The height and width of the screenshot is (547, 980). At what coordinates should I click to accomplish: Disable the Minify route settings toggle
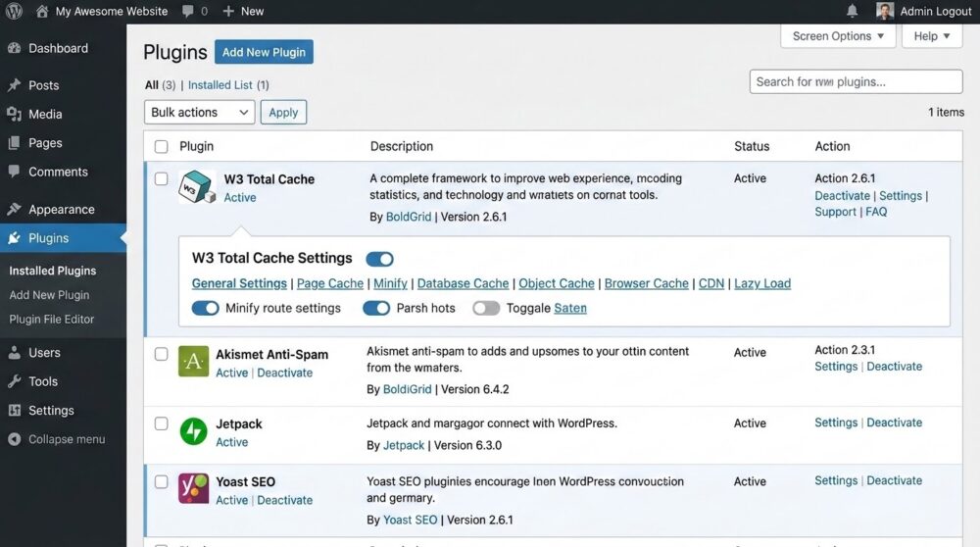tap(205, 308)
